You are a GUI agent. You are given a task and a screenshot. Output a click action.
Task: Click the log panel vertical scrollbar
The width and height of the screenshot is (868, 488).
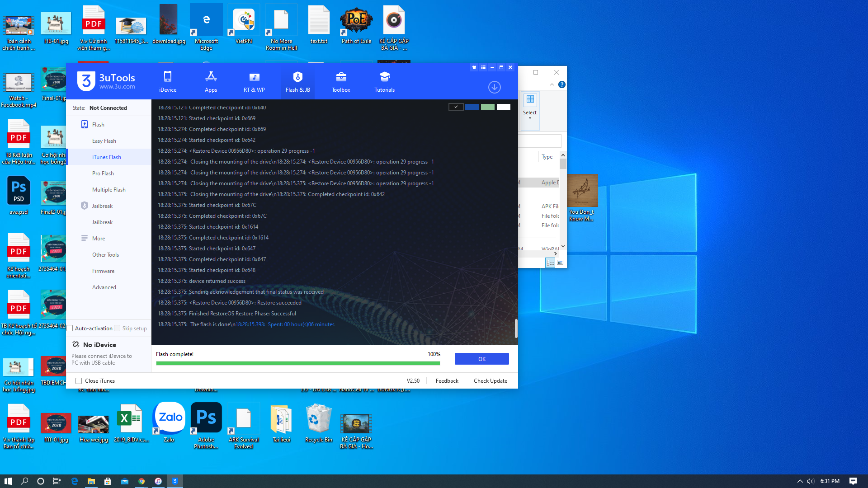pyautogui.click(x=516, y=328)
